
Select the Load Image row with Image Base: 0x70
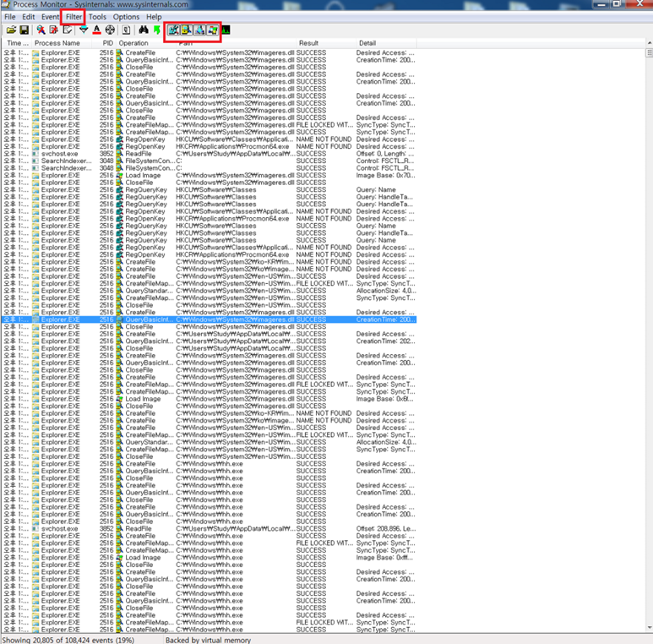(x=210, y=176)
